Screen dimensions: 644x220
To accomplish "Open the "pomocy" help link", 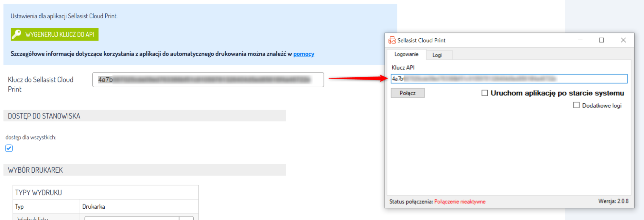I will pyautogui.click(x=303, y=54).
